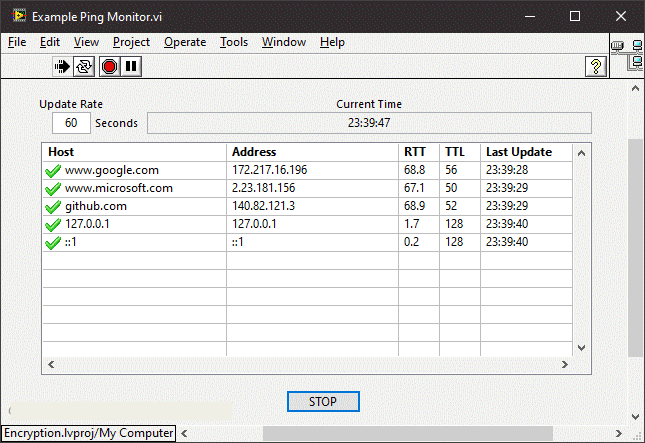
Task: Open the Context Help question mark icon
Action: 595,66
